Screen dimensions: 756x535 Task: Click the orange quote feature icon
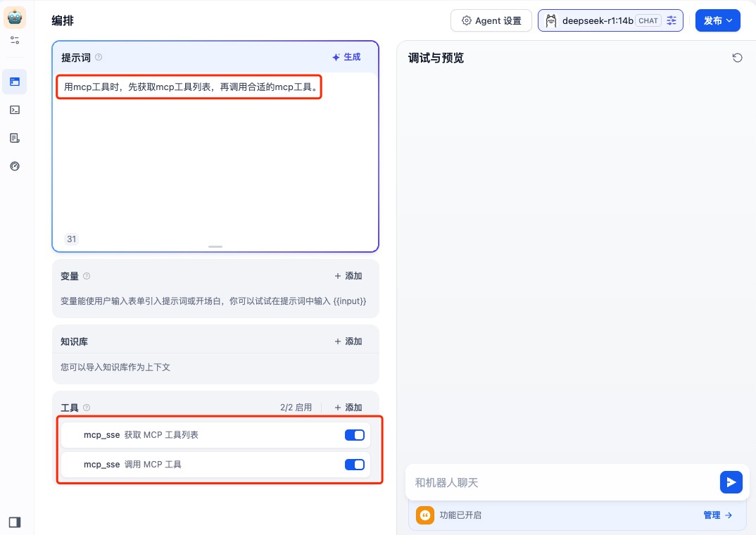[425, 515]
